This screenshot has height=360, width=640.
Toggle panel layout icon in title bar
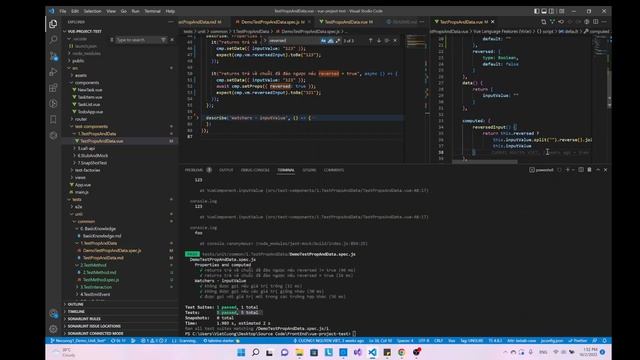(x=544, y=11)
